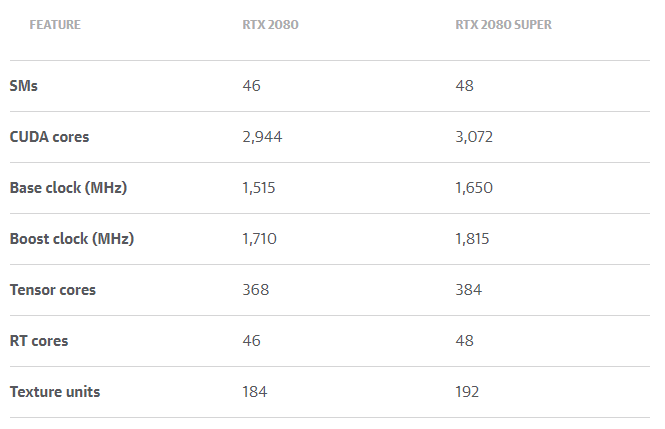Viewport: 665px width, 429px height.
Task: Select the Base clock (MHz) label
Action: pos(68,188)
